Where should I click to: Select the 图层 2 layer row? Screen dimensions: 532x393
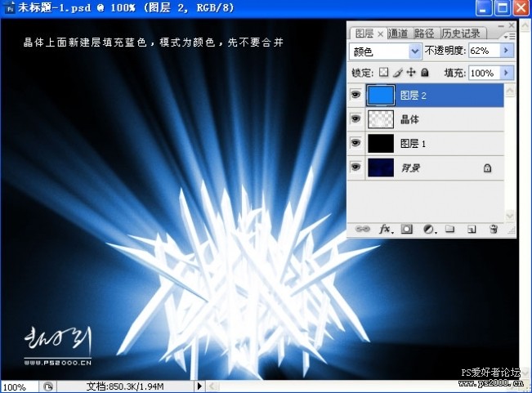coord(426,96)
